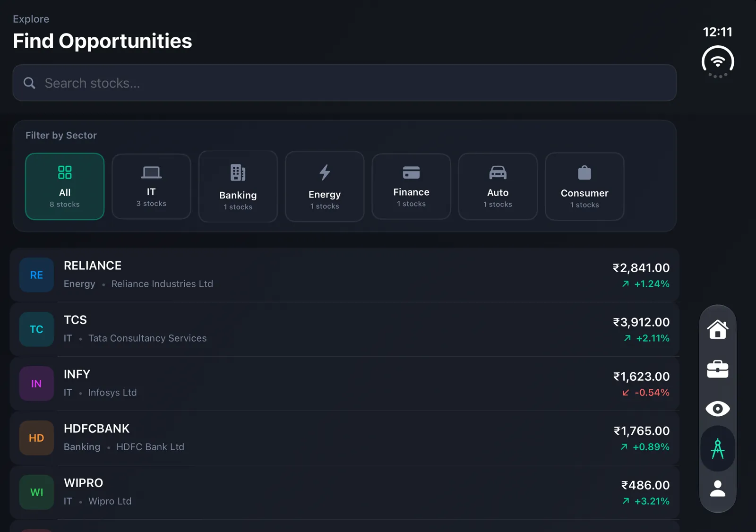Open the Profile person icon
This screenshot has width=756, height=532.
click(x=717, y=488)
